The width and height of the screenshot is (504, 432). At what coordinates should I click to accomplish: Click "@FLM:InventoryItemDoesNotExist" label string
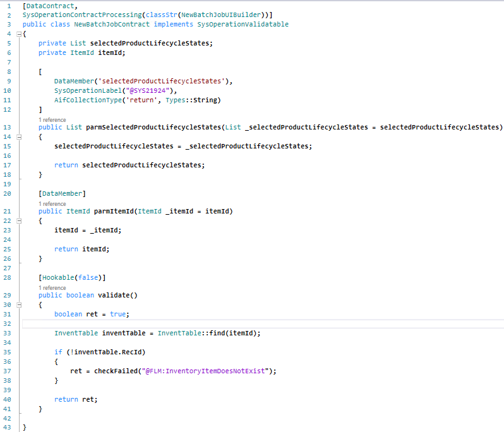click(x=205, y=371)
